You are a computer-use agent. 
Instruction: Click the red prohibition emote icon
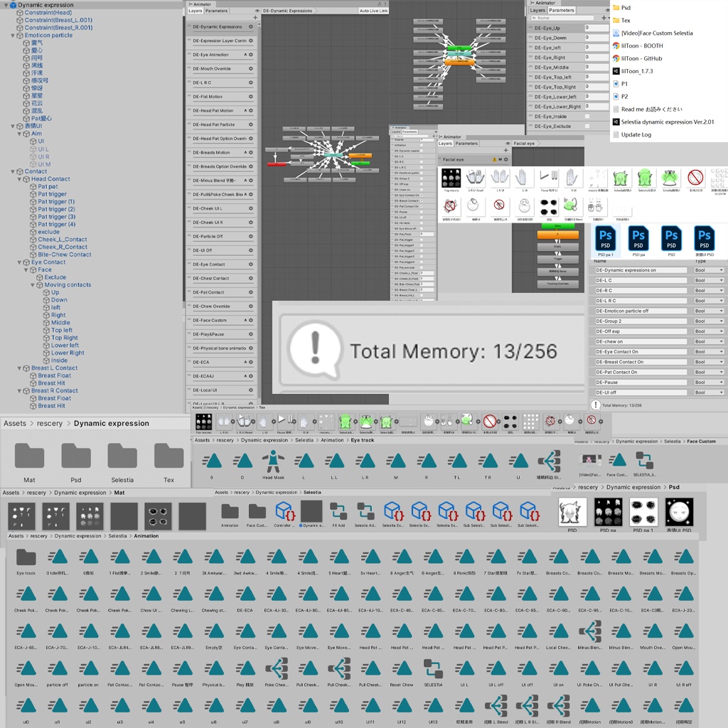point(696,178)
